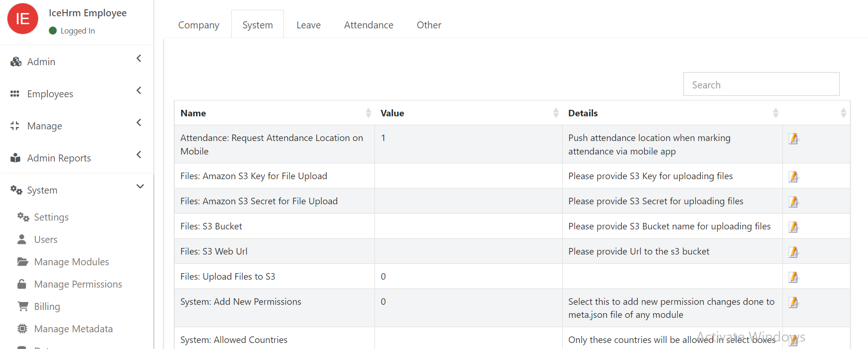This screenshot has width=868, height=349.
Task: Sort table by Details column
Action: point(776,113)
